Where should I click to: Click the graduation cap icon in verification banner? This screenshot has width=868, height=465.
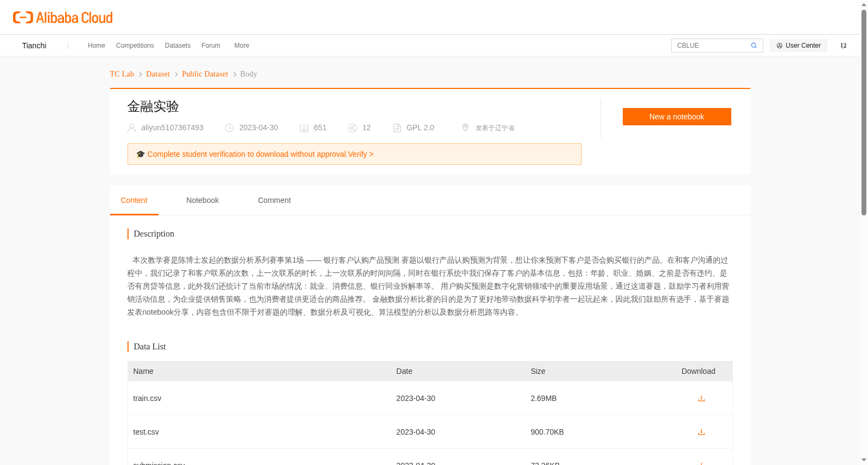click(141, 154)
